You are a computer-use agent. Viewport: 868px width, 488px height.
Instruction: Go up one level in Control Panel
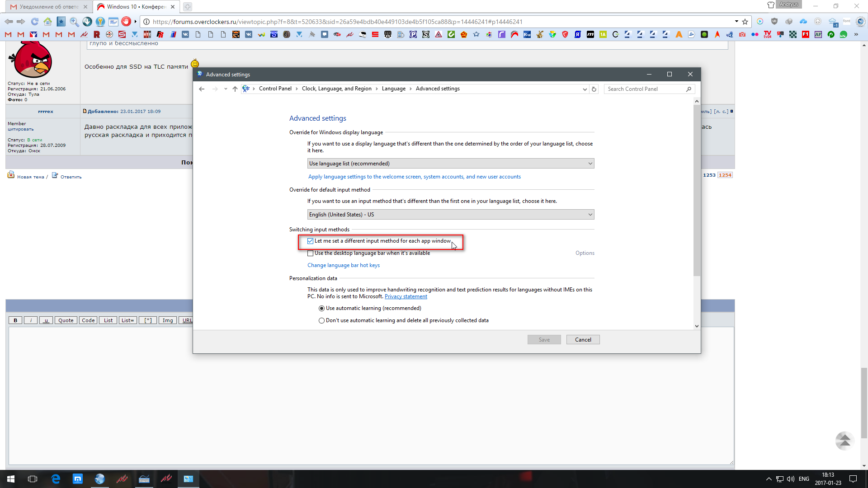click(235, 89)
